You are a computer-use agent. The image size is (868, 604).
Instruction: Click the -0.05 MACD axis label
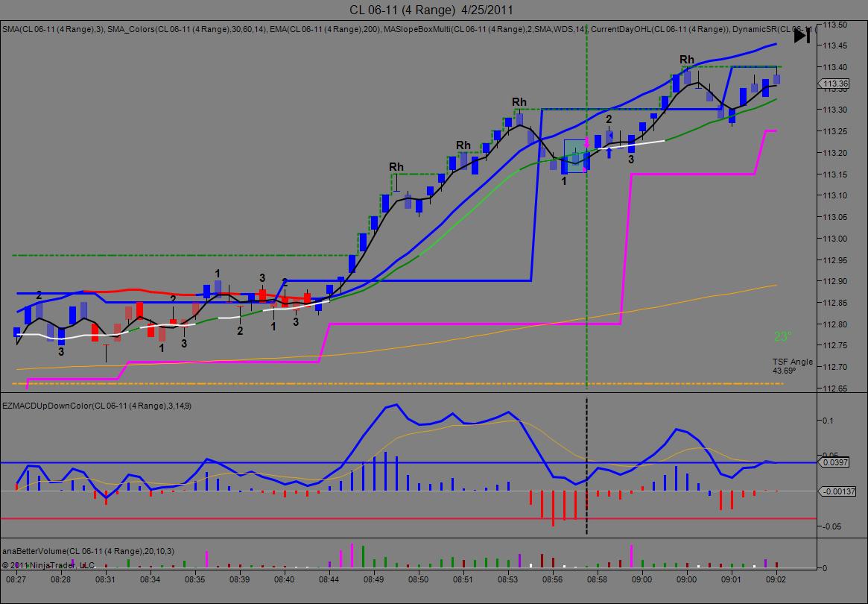pos(831,526)
